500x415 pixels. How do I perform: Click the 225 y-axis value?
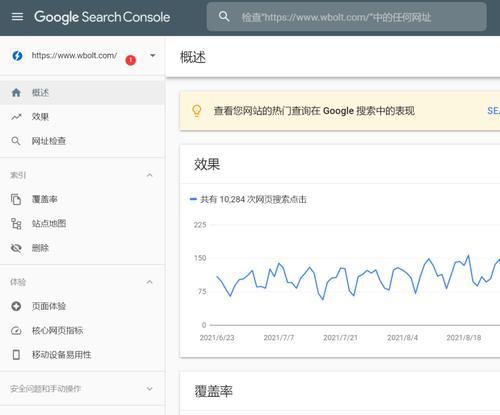[200, 225]
